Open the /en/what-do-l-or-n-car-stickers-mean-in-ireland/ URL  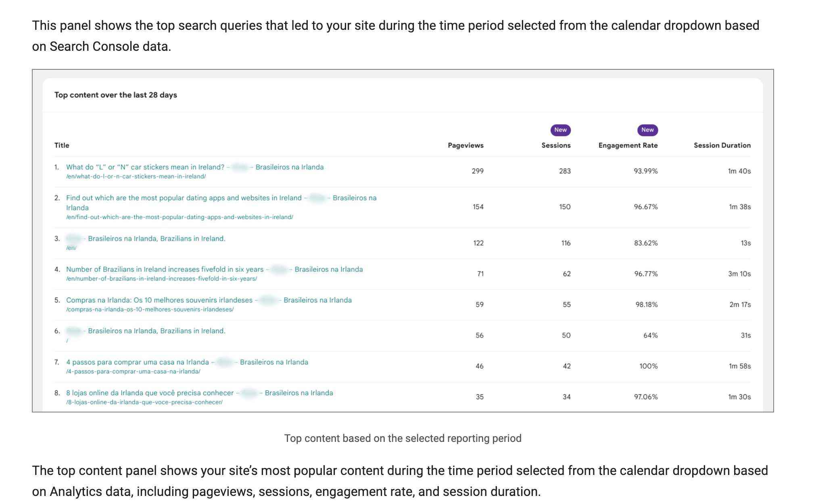tap(136, 177)
